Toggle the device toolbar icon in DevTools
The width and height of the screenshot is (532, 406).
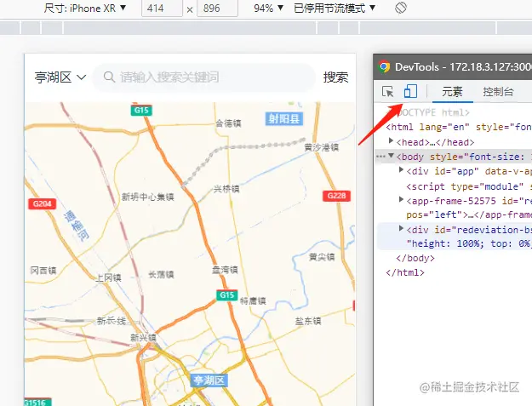[410, 91]
